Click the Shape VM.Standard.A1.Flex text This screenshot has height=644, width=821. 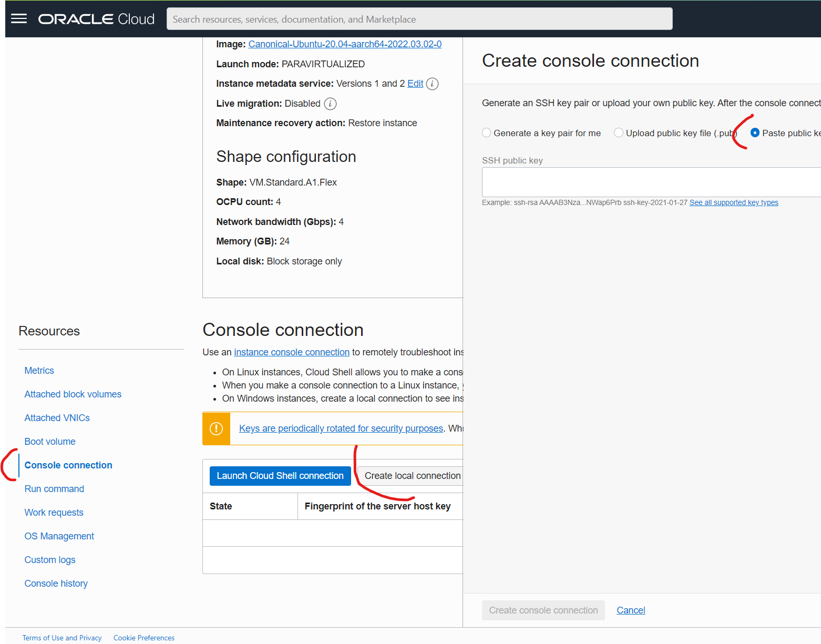point(276,182)
